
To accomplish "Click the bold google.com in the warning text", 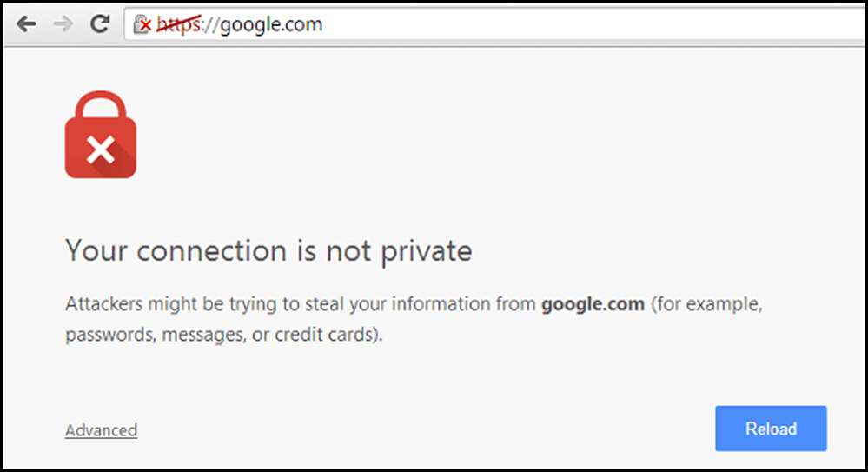I will pyautogui.click(x=593, y=304).
